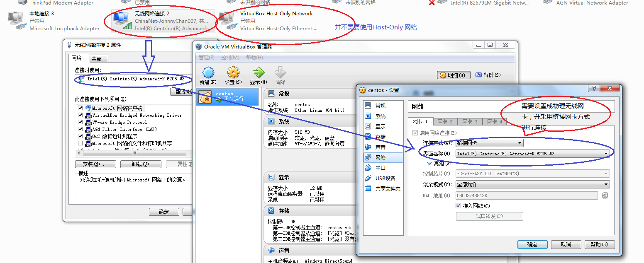
Task: Select 无线网络连接 2 network connection icon
Action: point(122,21)
